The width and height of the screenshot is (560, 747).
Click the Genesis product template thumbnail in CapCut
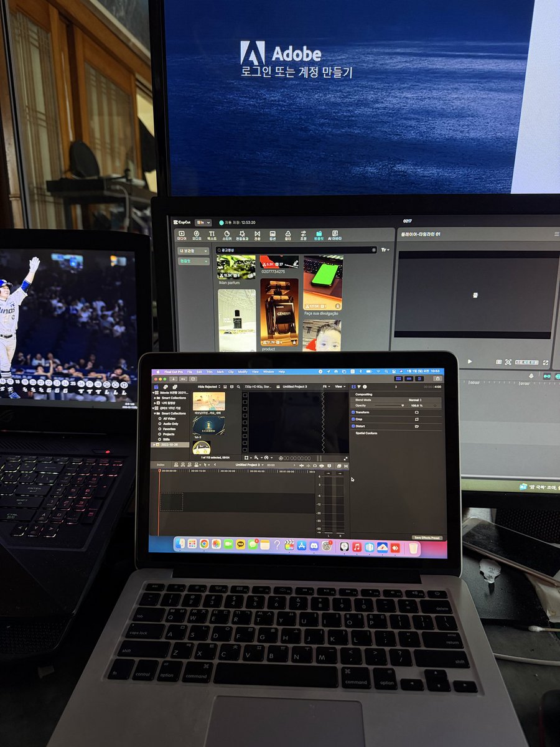tap(279, 311)
